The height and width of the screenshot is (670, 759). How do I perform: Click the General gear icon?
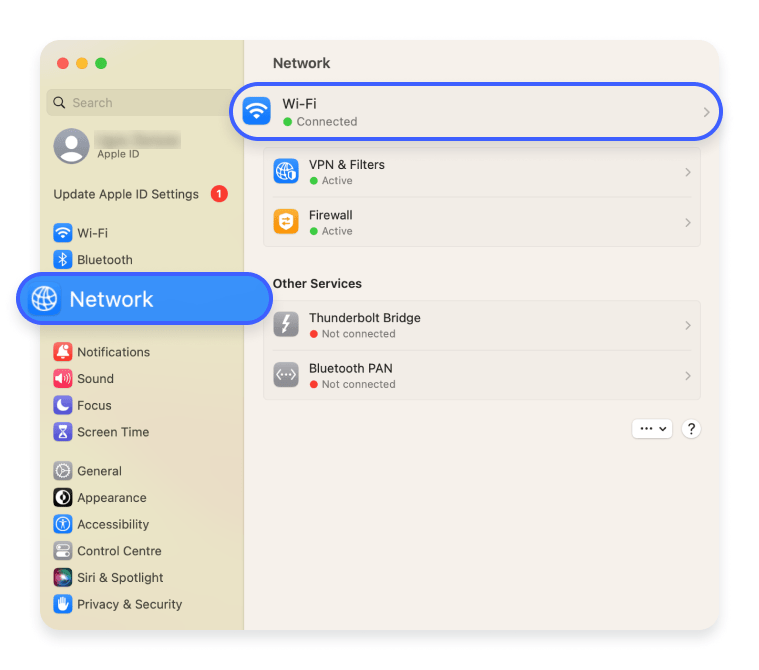click(x=62, y=471)
